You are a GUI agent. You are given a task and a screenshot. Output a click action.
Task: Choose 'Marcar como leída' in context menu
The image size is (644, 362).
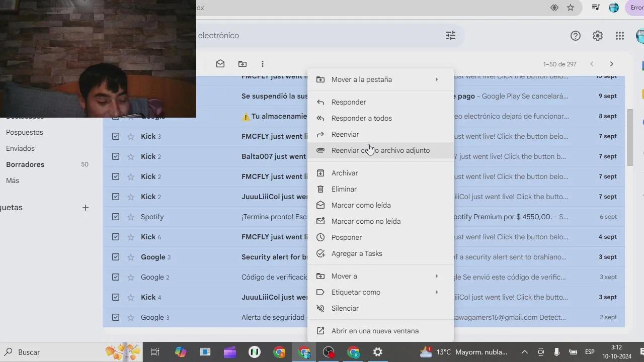(361, 205)
